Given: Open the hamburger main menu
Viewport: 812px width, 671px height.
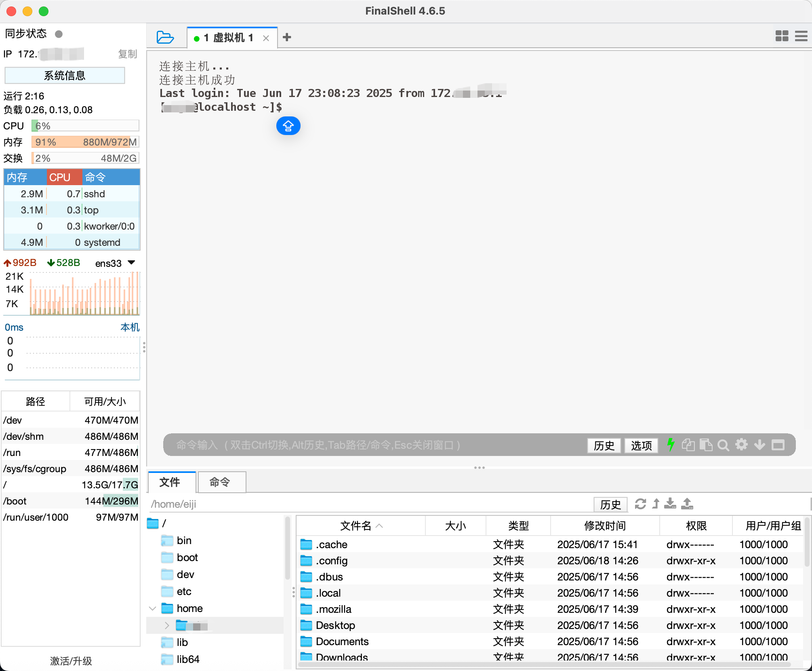Looking at the screenshot, I should coord(801,36).
